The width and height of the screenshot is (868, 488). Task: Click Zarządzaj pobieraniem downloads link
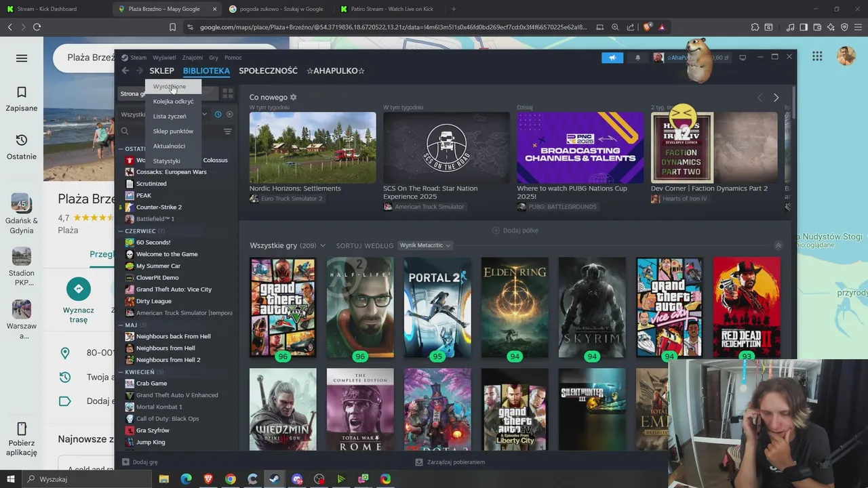pos(450,462)
